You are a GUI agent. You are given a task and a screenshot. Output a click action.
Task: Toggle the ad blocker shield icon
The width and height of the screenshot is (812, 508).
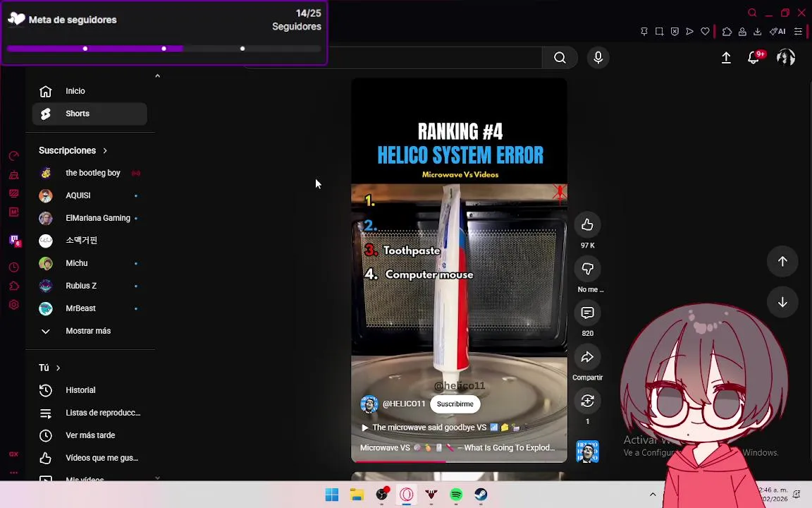click(675, 32)
